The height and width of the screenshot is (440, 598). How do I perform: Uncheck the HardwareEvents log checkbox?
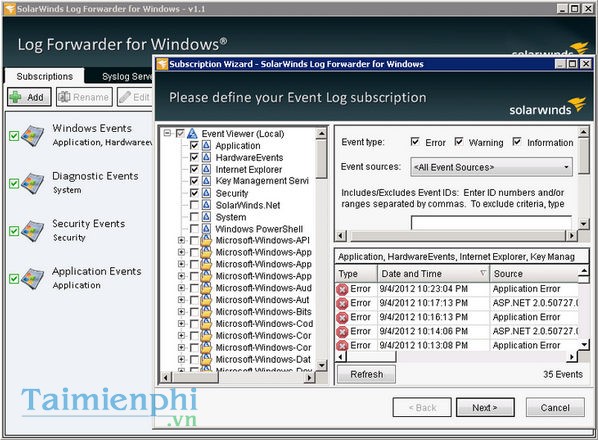[194, 157]
